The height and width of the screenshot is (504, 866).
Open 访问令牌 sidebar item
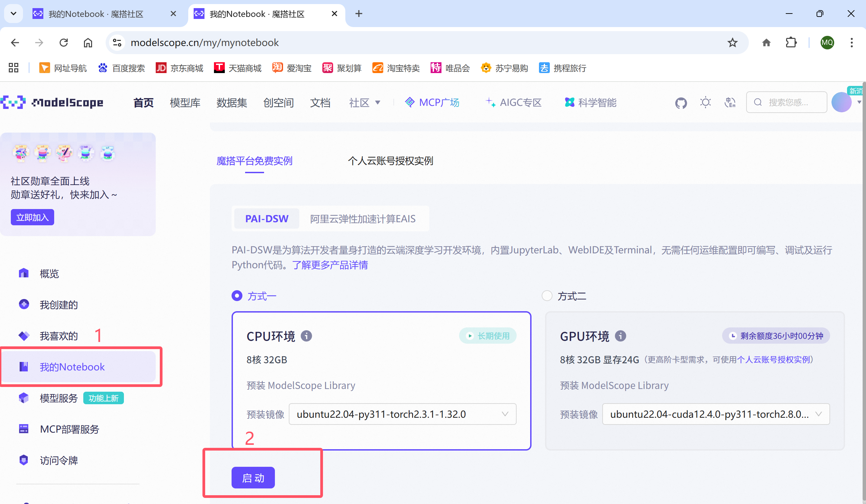click(59, 460)
